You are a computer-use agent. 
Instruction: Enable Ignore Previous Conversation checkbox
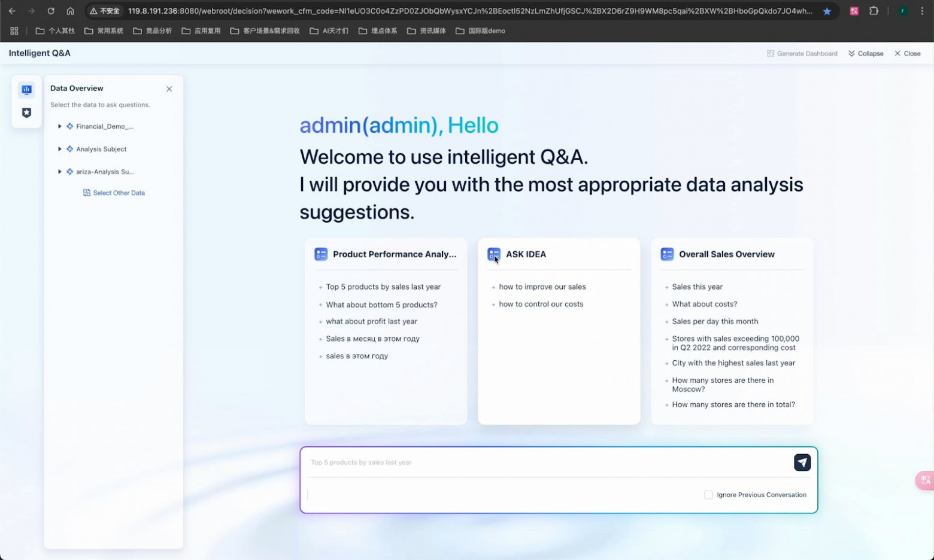click(708, 495)
